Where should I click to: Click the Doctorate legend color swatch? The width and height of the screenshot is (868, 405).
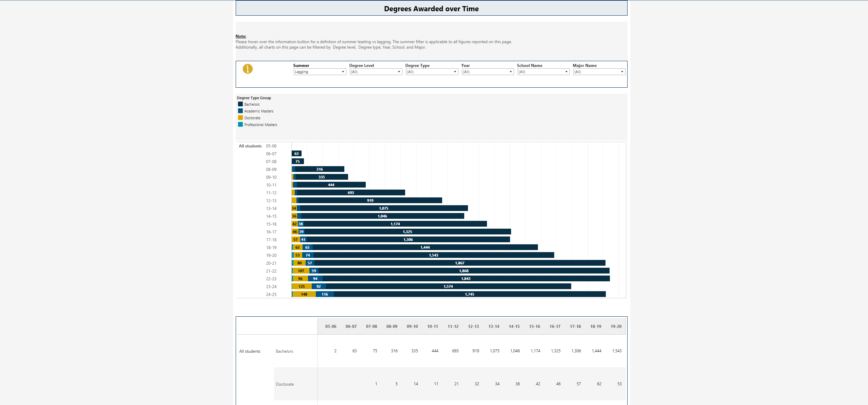click(240, 118)
